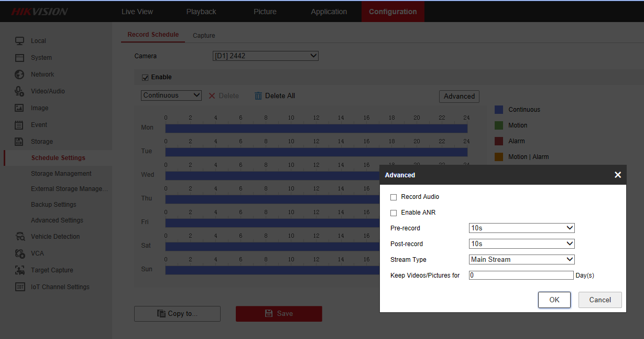Select the Network globe icon

pos(19,75)
